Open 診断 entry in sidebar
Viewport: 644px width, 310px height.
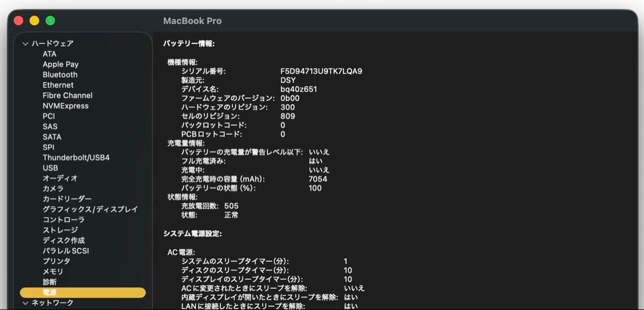tap(49, 282)
